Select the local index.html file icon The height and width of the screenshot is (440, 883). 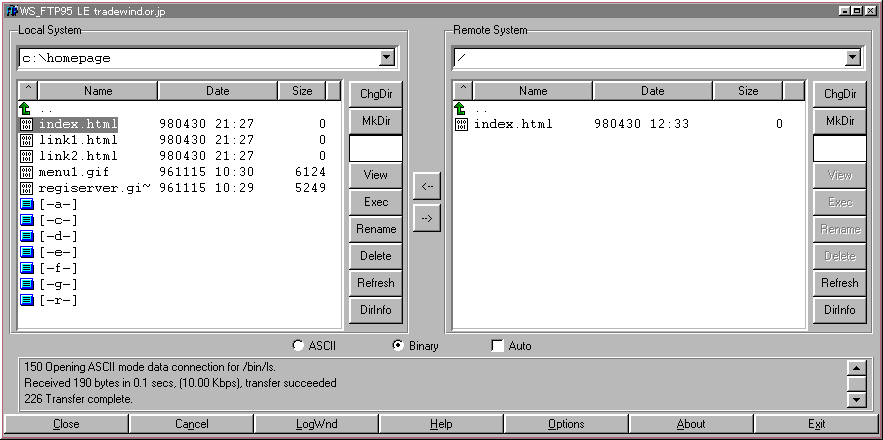coord(27,125)
